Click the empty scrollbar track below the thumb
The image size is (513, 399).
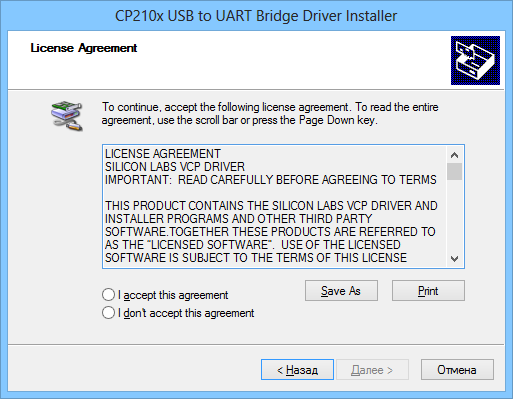pos(454,215)
